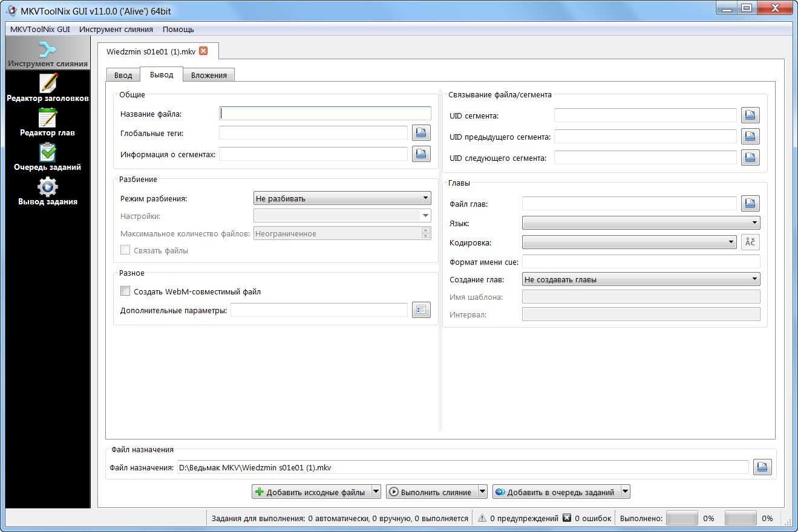Browse file for UID следующего сегмента

coord(750,157)
